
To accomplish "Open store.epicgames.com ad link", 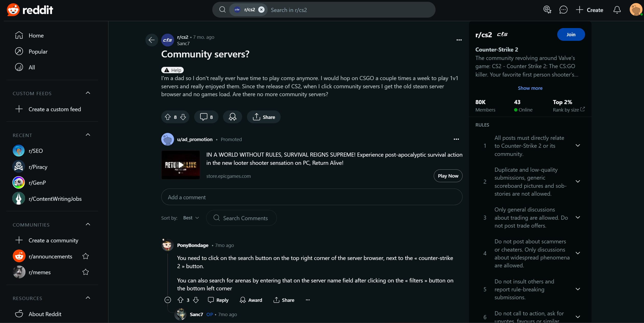I will click(x=229, y=176).
